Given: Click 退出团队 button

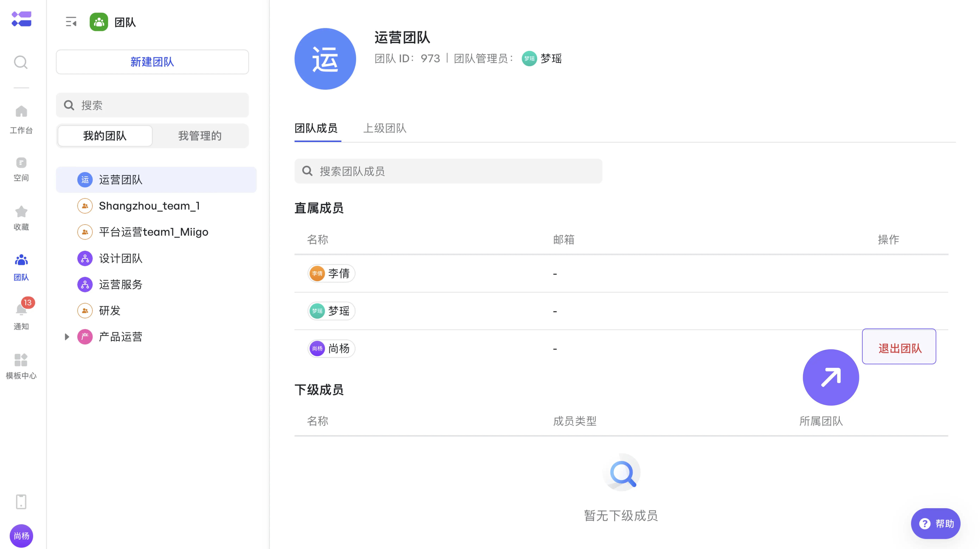Looking at the screenshot, I should (x=899, y=347).
